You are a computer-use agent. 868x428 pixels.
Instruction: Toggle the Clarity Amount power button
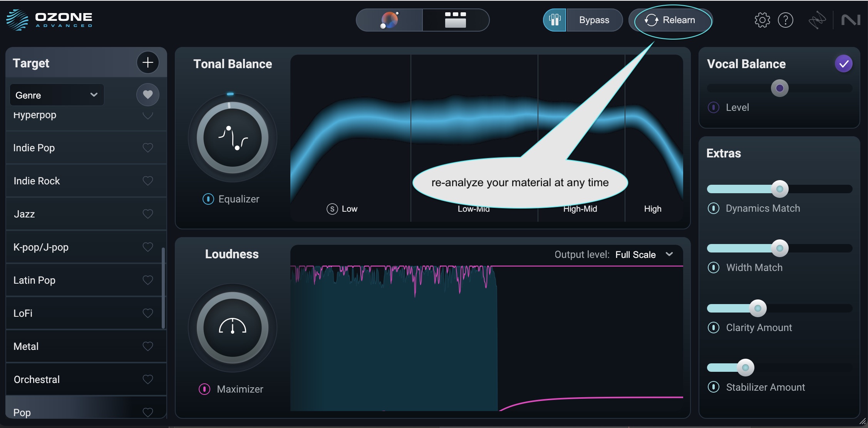pyautogui.click(x=714, y=328)
